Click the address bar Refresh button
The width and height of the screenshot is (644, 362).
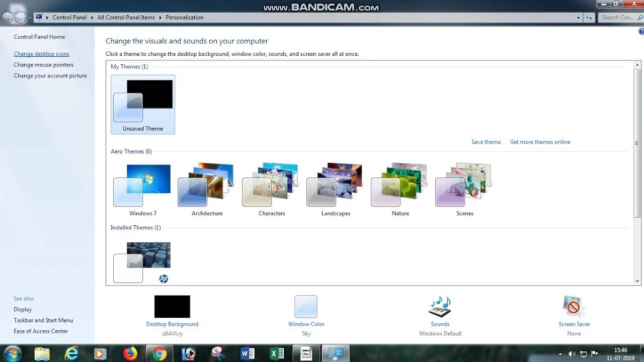[589, 18]
